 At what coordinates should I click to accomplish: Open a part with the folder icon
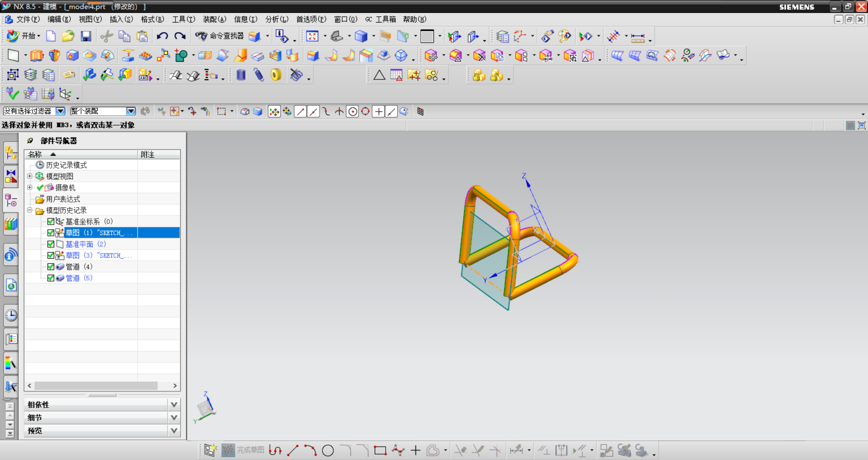[x=68, y=36]
